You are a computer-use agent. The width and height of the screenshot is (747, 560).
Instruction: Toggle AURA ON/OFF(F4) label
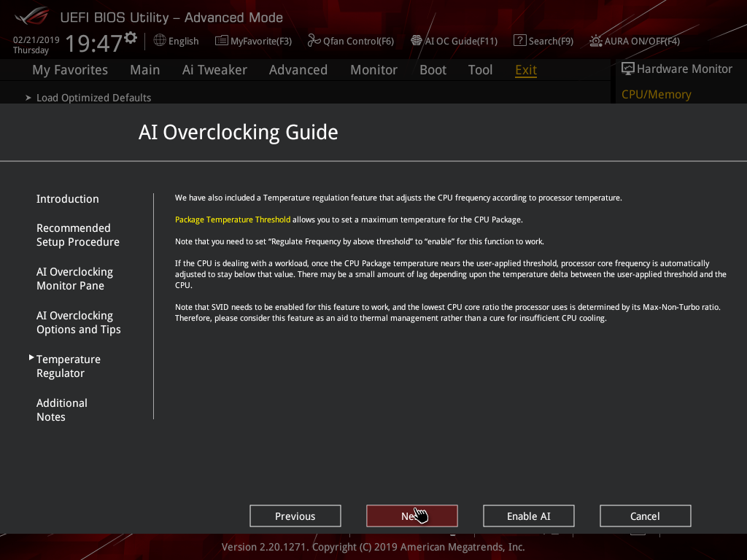642,42
